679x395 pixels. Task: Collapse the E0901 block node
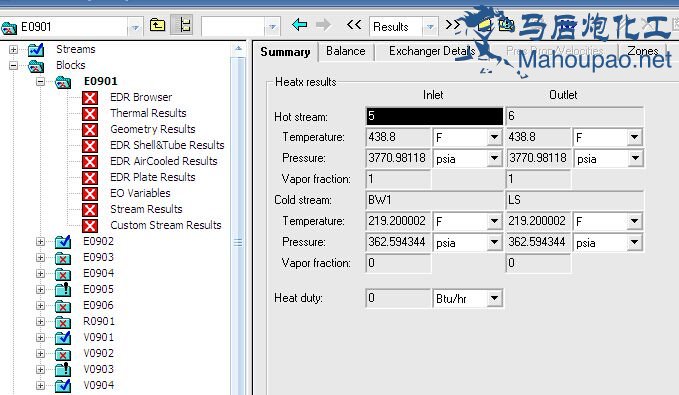click(40, 81)
